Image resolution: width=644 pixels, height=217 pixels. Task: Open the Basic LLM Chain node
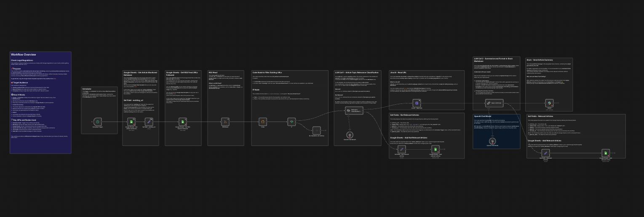pyautogui.click(x=494, y=103)
